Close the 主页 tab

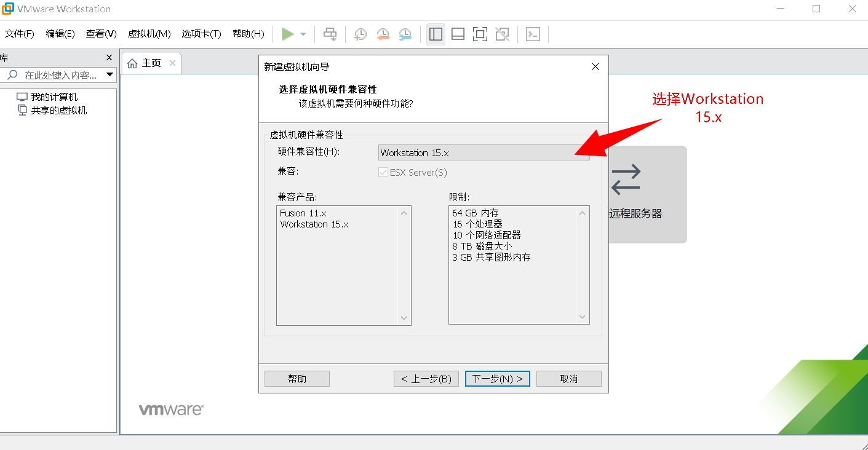click(x=172, y=63)
